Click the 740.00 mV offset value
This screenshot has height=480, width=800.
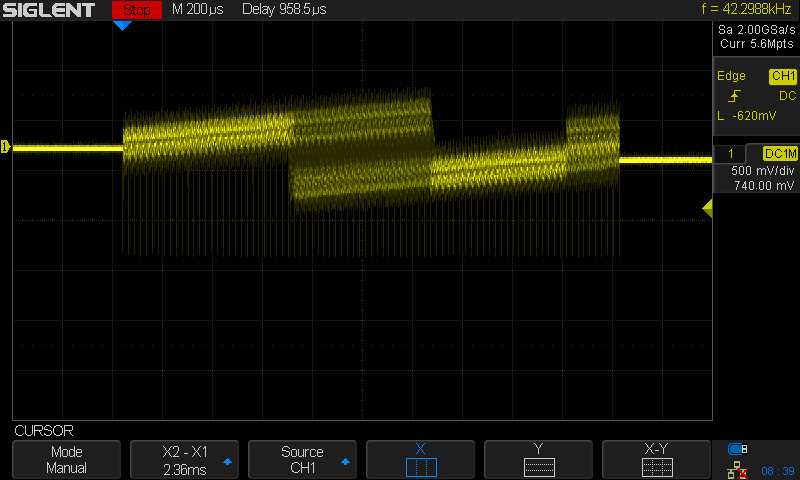pyautogui.click(x=764, y=186)
